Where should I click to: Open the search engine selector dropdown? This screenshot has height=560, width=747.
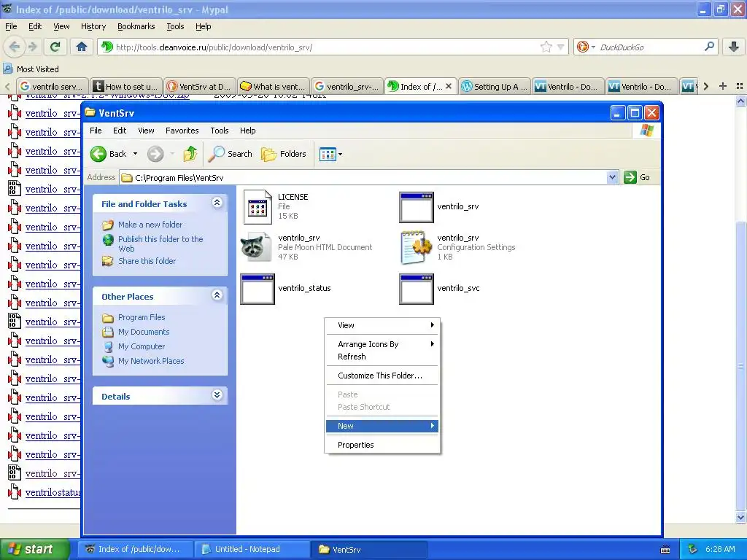(594, 47)
